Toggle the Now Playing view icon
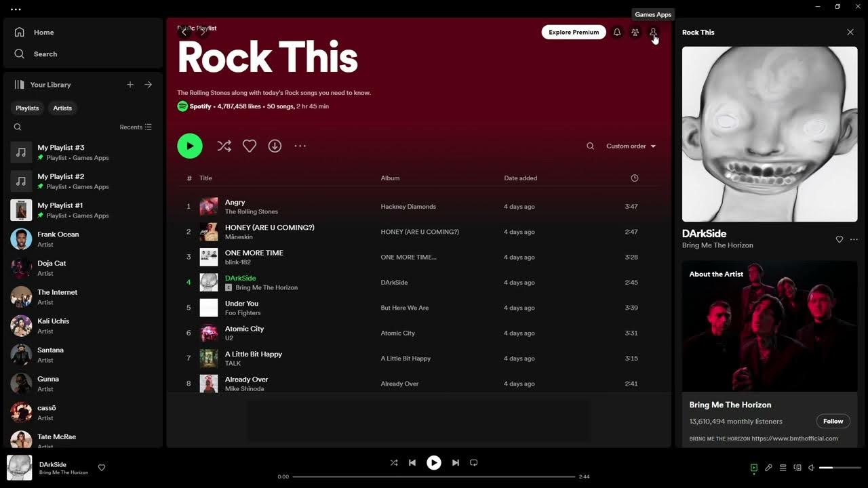This screenshot has height=488, width=868. coord(754,468)
